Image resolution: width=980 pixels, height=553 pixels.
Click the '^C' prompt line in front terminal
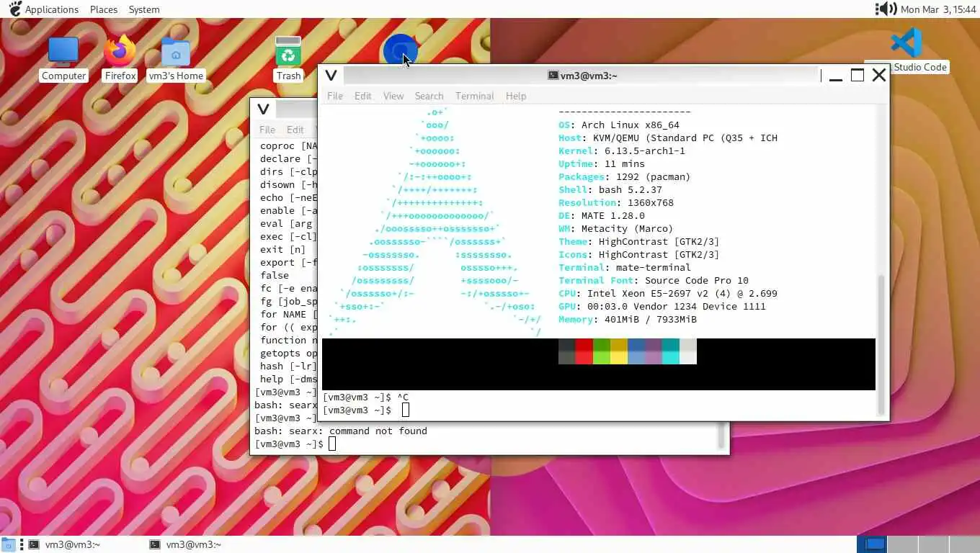366,397
